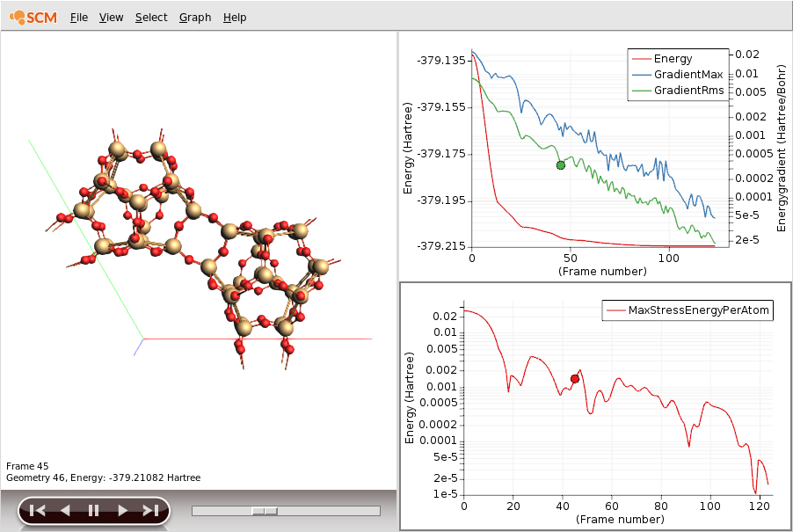Viewport: 793px width, 532px height.
Task: Open the File menu
Action: (x=79, y=18)
